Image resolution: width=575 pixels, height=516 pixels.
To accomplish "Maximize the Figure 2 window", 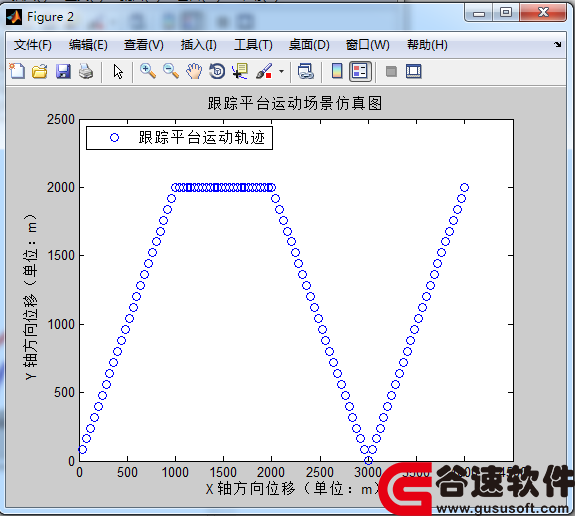I will tap(506, 13).
